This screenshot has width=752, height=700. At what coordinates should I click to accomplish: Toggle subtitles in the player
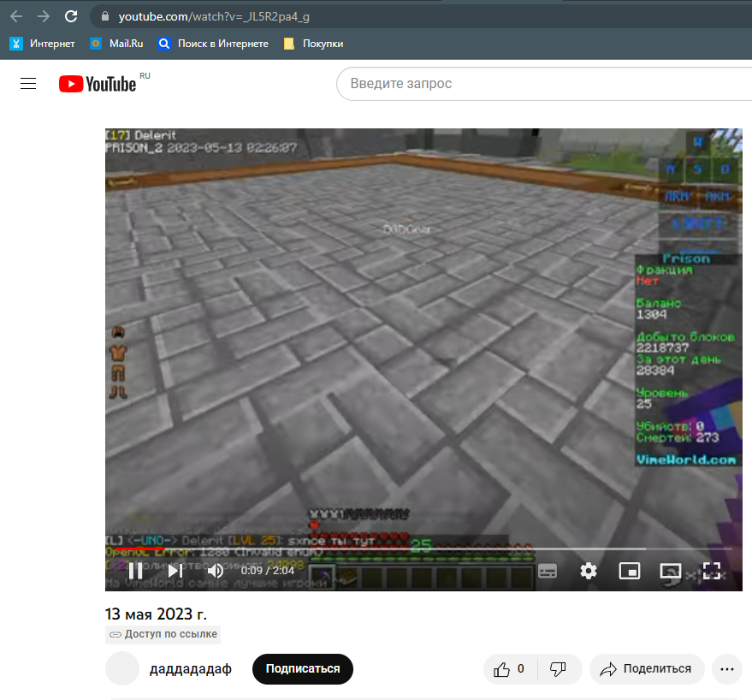coord(548,571)
